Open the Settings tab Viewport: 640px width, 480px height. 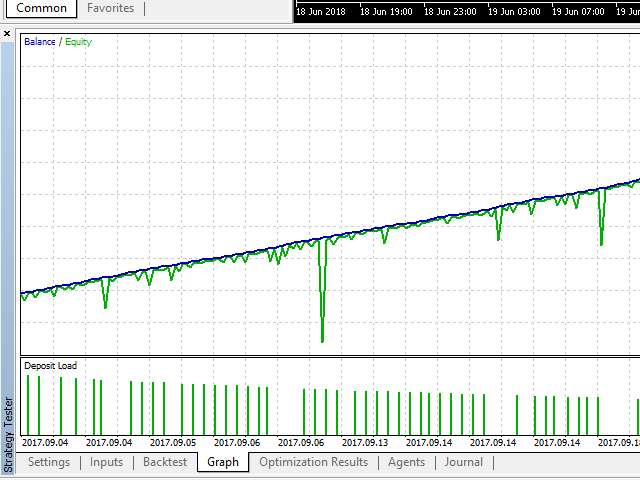tap(49, 462)
